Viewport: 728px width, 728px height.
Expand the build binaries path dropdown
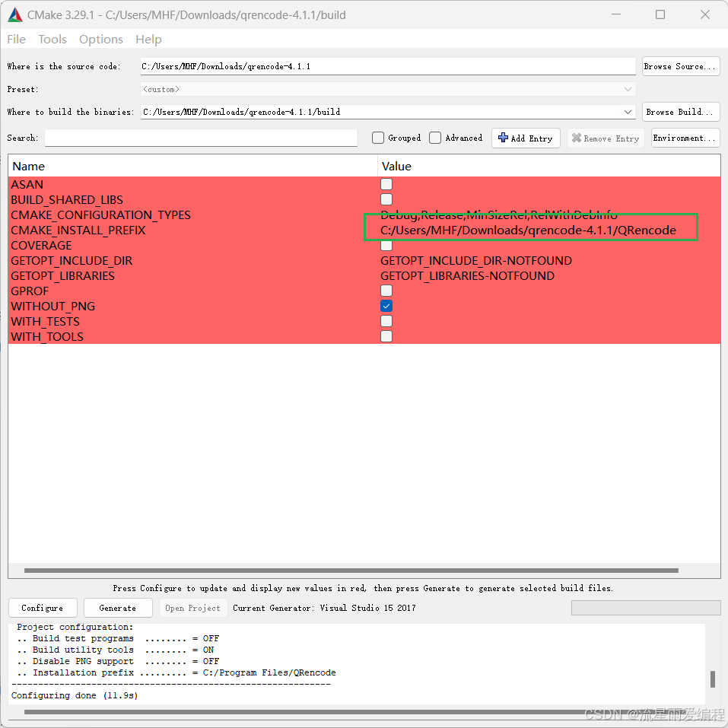click(628, 112)
